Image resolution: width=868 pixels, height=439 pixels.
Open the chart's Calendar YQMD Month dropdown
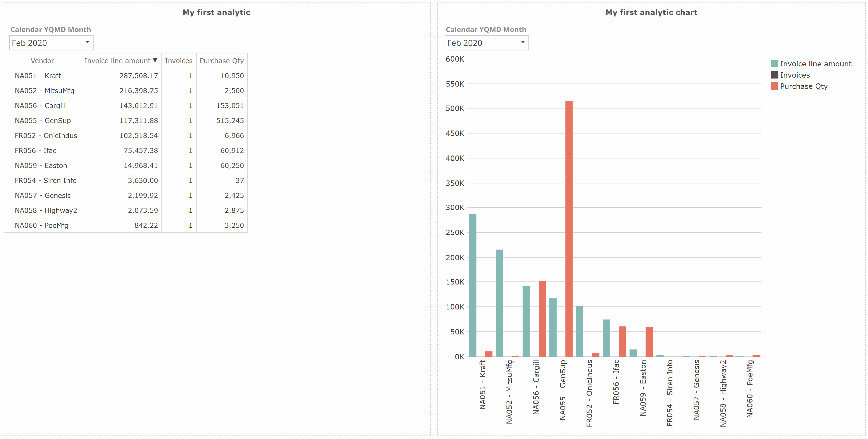486,43
